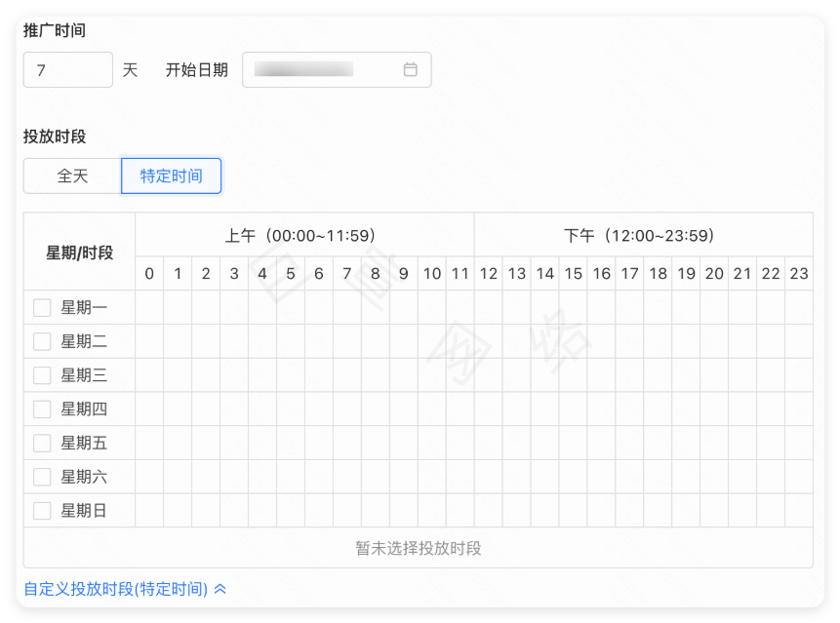
Task: Select hour 5 cell in the 星期二 row
Action: 290,341
